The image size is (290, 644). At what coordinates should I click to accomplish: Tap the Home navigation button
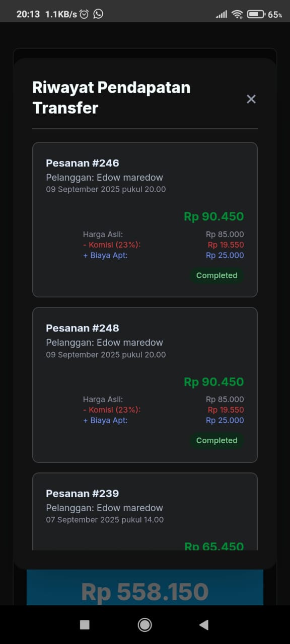[144, 624]
